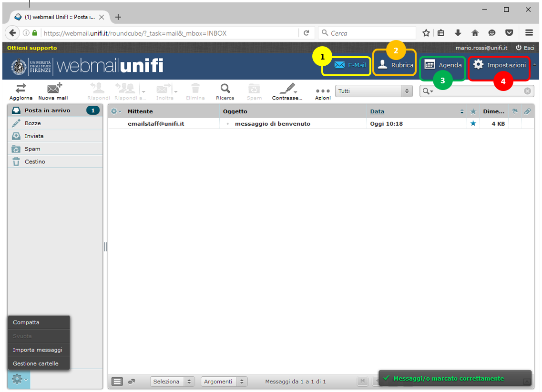Open the Inoltra options dropdown arrow

tap(175, 91)
